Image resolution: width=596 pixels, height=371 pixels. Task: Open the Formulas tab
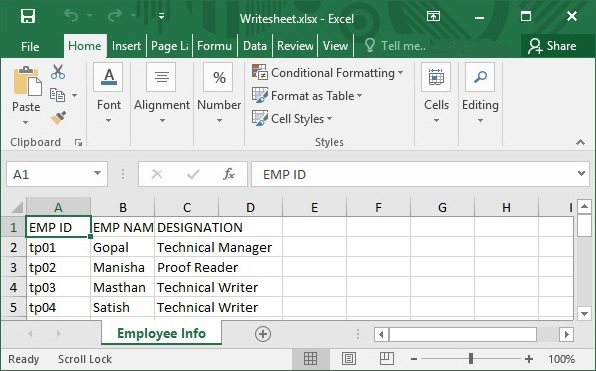(214, 46)
